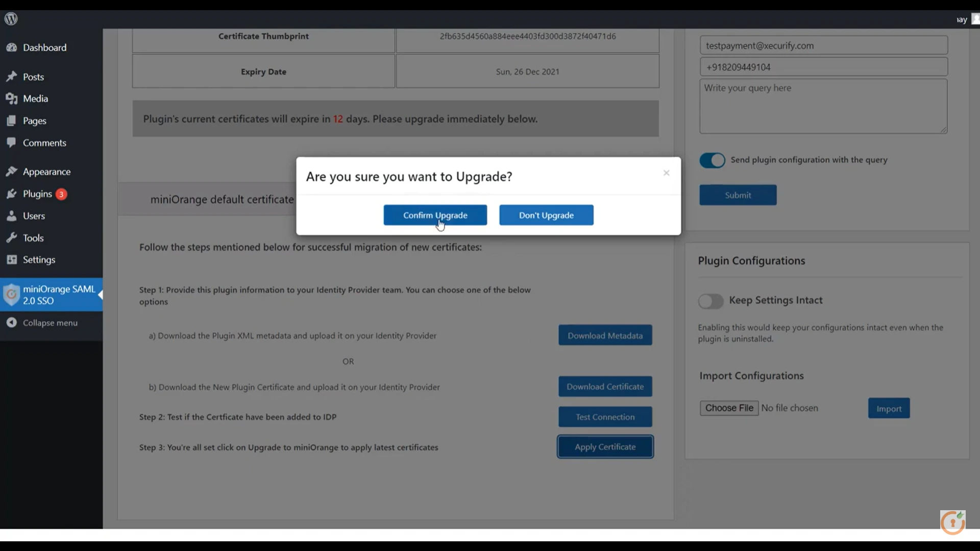Click Import button
The image size is (980, 551).
[x=889, y=408]
